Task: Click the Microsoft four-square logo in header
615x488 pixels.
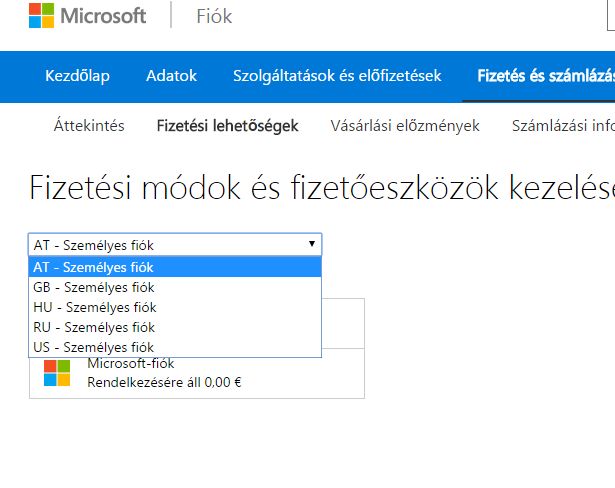Action: pyautogui.click(x=41, y=16)
